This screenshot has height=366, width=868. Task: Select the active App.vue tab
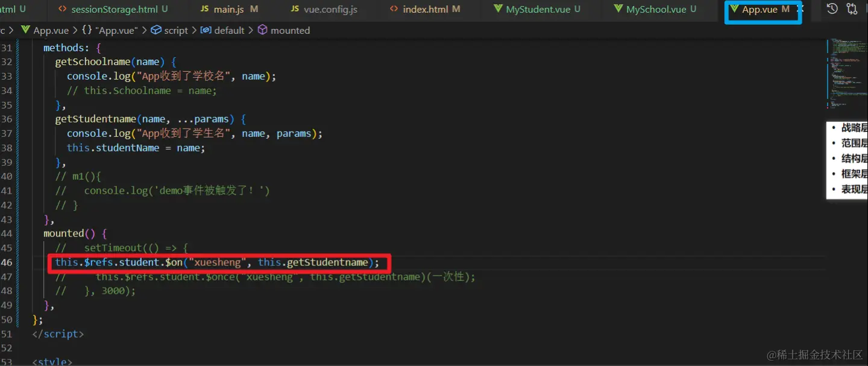click(x=759, y=9)
